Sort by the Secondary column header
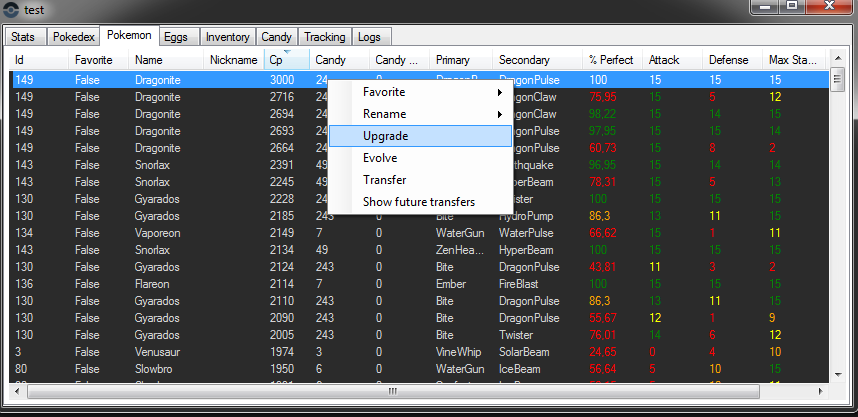 point(537,60)
